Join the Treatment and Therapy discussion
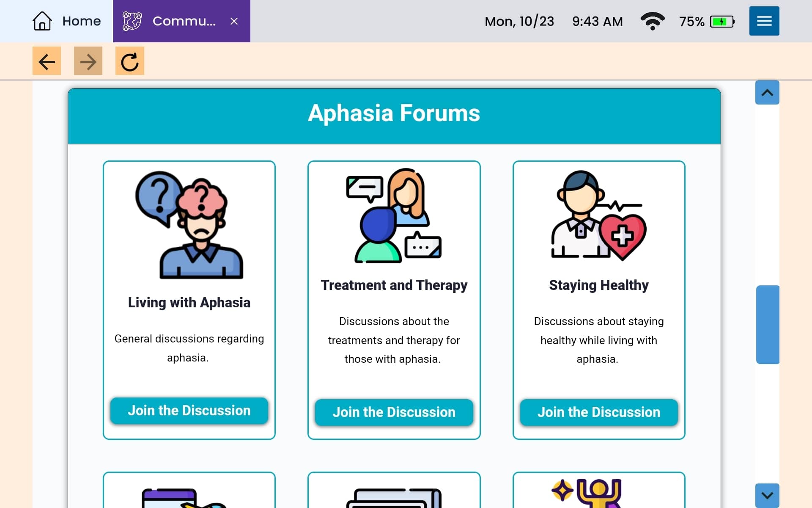 394,412
